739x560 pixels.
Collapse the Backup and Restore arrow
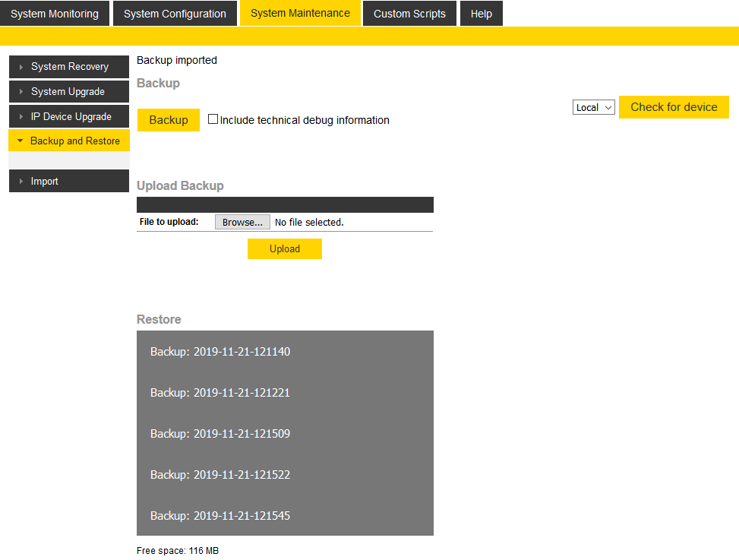pos(21,141)
